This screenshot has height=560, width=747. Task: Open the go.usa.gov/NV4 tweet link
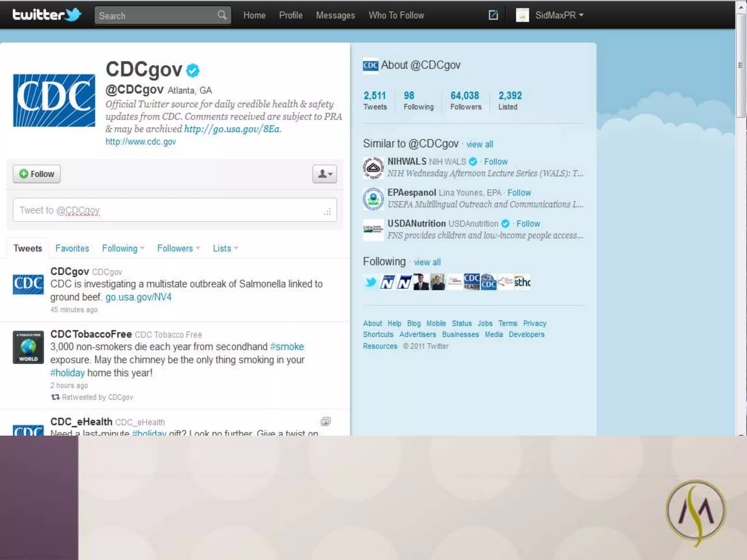(138, 297)
